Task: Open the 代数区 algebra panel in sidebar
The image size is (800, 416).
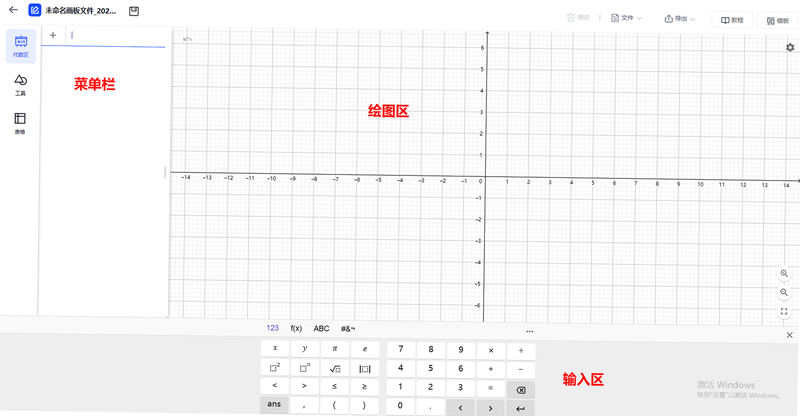Action: (x=21, y=46)
